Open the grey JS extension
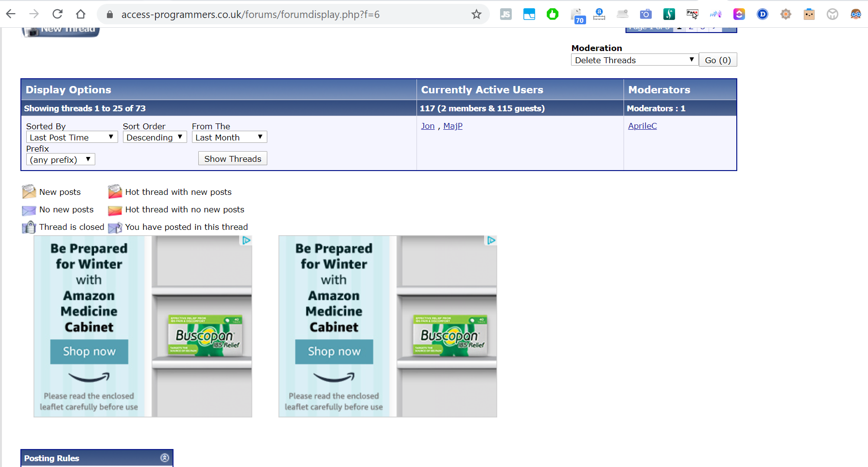 click(x=506, y=14)
